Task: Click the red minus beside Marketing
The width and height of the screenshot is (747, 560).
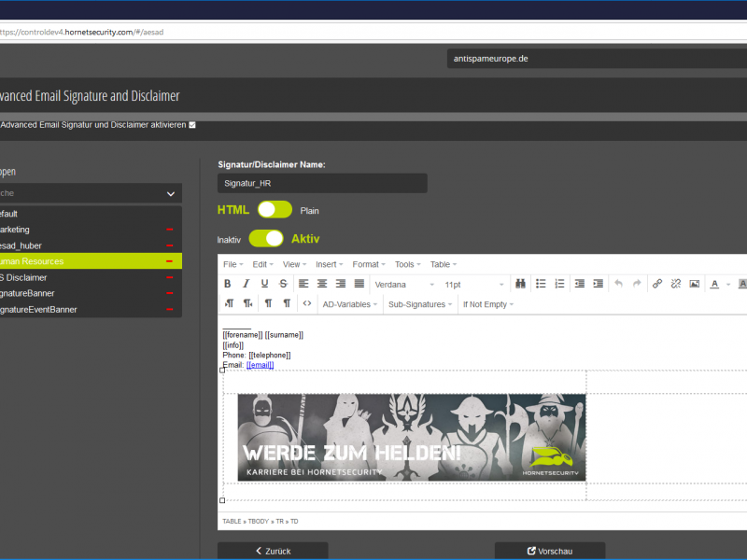Action: coord(170,230)
